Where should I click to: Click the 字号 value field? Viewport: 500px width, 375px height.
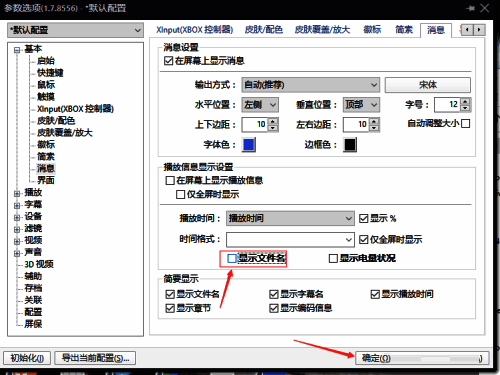448,105
